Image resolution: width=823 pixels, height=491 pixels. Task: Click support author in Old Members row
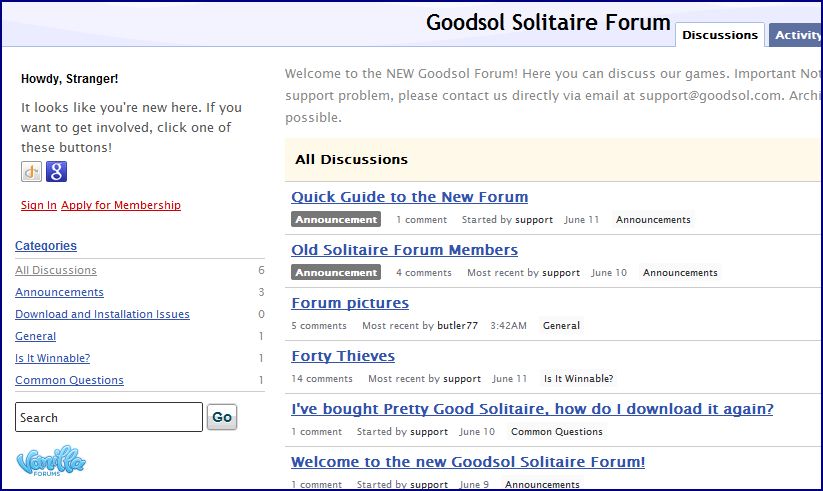(561, 273)
